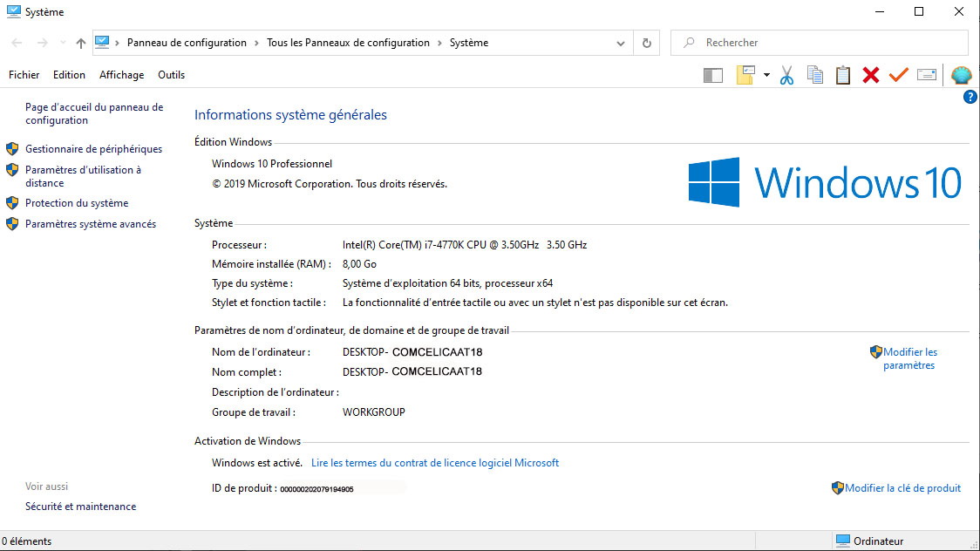Click the red X Delete icon
The image size is (980, 551).
tap(871, 75)
